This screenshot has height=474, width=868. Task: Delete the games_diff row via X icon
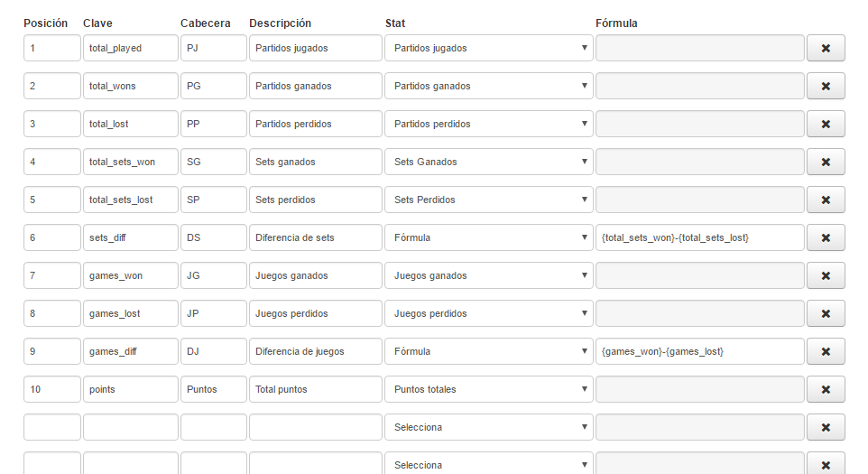coord(826,351)
